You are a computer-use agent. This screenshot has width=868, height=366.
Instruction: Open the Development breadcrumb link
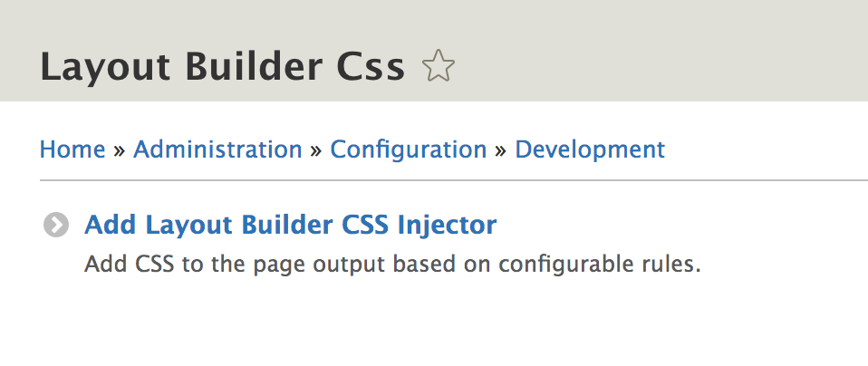point(590,149)
